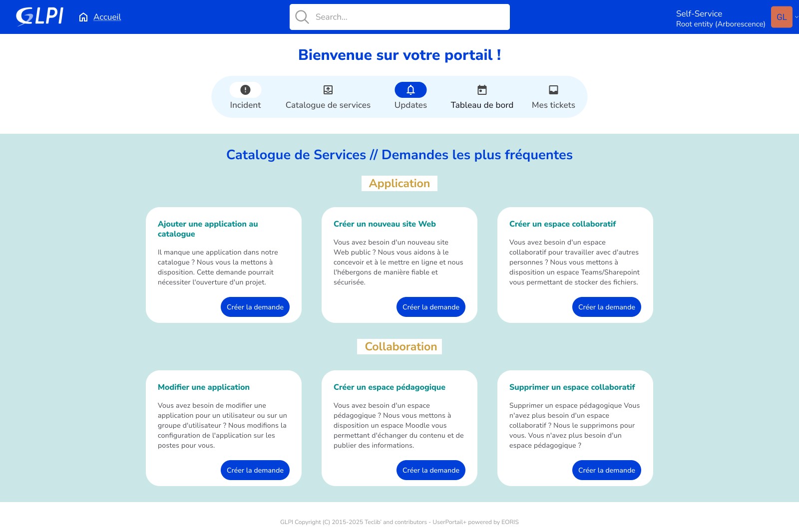Click Créer la demande for nouveau site Web
Viewport: 799px width, 532px height.
[x=430, y=307]
